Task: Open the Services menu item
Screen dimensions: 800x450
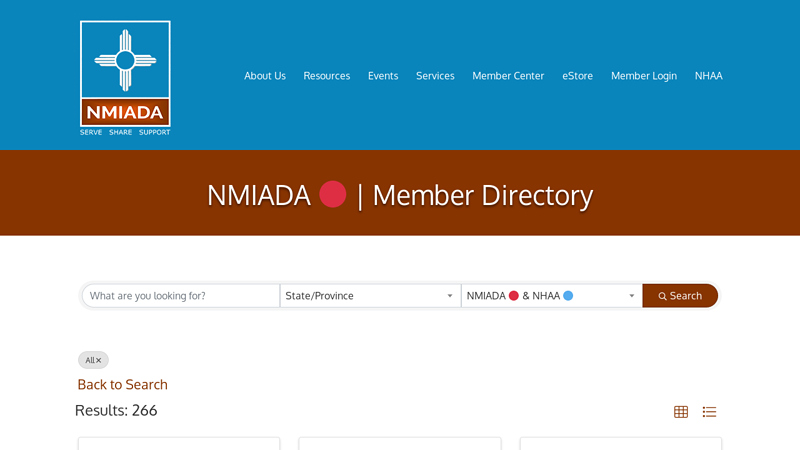Action: pyautogui.click(x=435, y=76)
